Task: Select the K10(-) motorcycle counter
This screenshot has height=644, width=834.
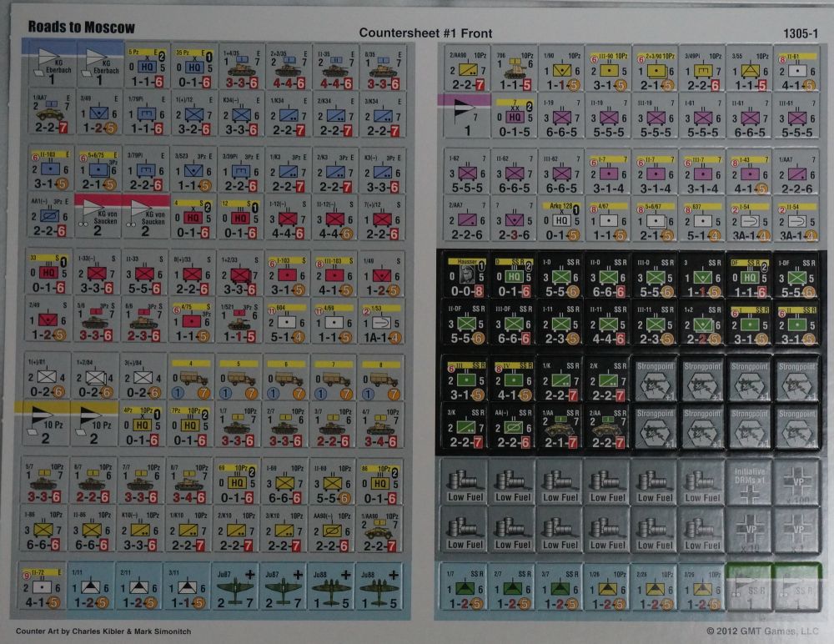Action: click(142, 529)
